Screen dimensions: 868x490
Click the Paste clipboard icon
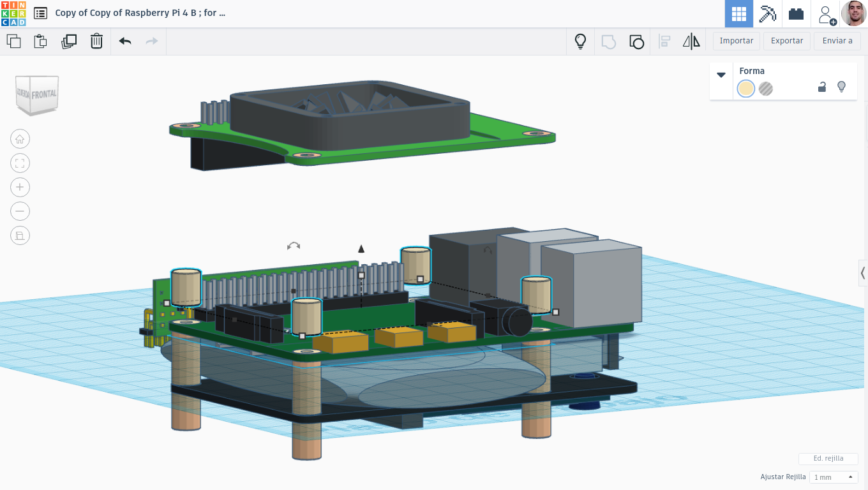tap(40, 41)
